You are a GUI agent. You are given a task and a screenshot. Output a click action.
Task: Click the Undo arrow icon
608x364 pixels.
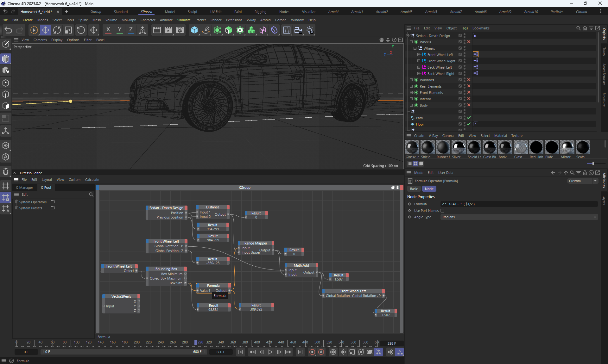click(x=8, y=30)
